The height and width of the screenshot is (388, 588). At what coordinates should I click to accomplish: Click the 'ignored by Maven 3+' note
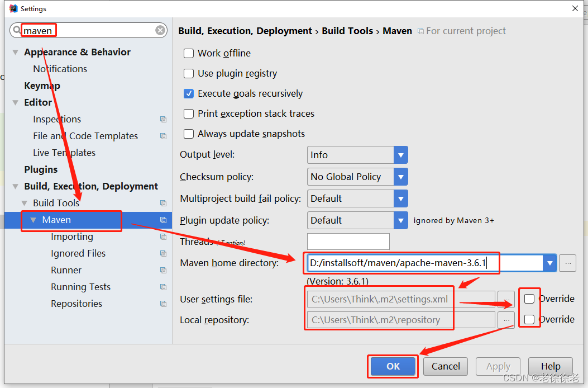click(x=454, y=220)
